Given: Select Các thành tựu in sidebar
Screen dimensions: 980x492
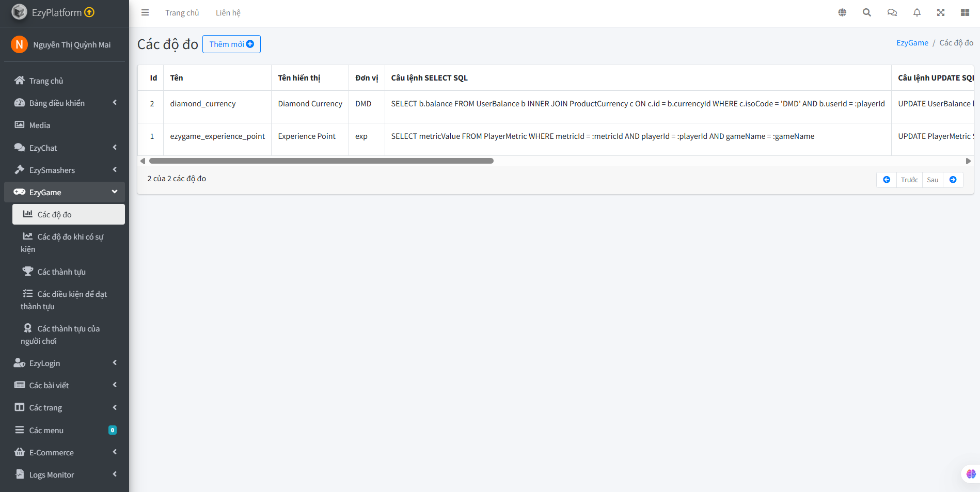Looking at the screenshot, I should coord(61,271).
